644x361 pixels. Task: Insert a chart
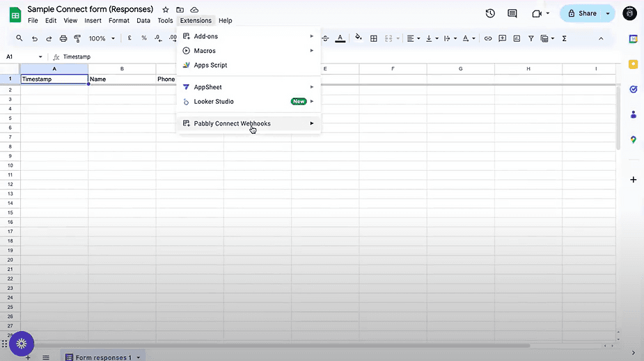pos(517,38)
